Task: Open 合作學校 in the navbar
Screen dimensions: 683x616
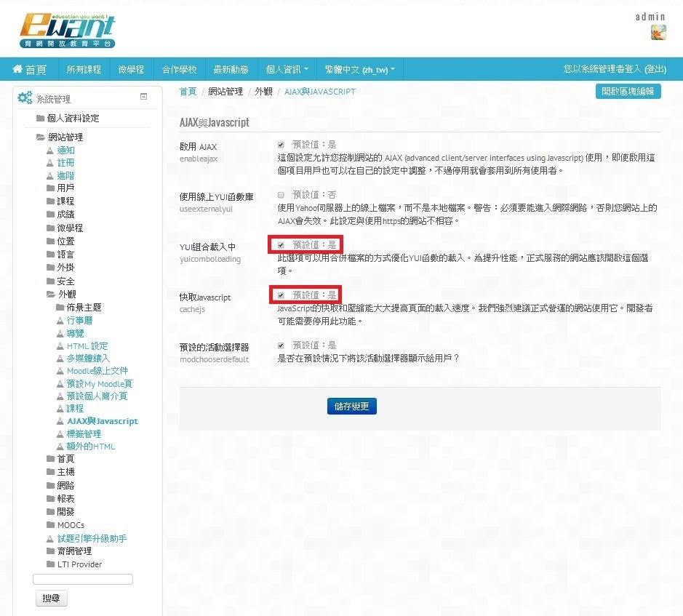Action: point(179,69)
